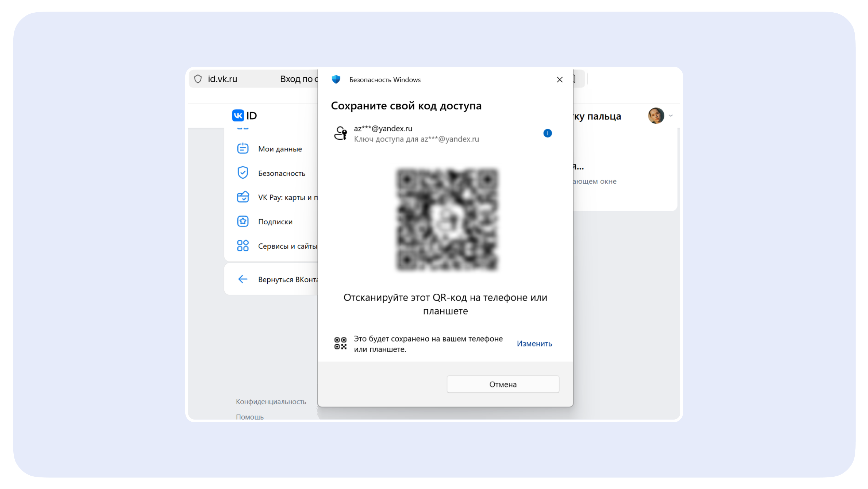Click the Сохраните свой код доступа heading

coord(406,106)
